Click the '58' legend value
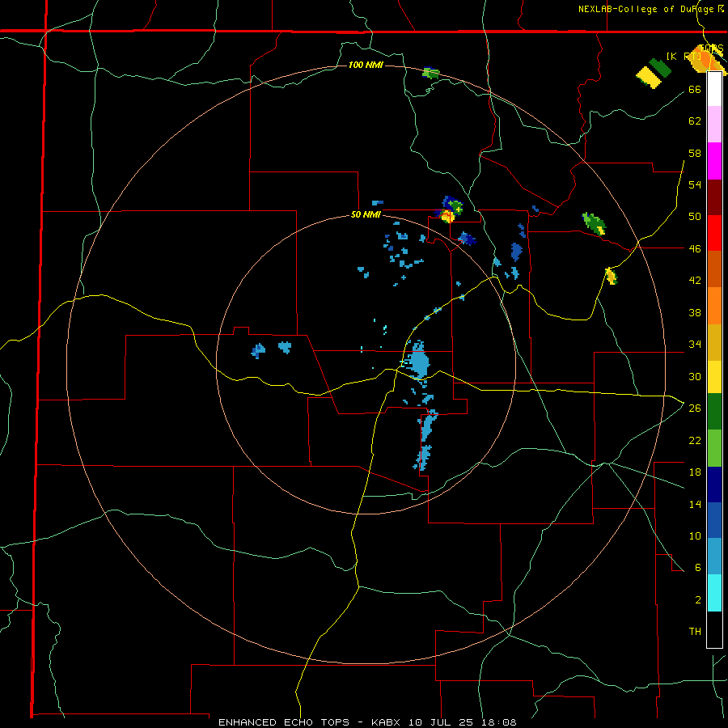The width and height of the screenshot is (728, 728). pos(695,153)
